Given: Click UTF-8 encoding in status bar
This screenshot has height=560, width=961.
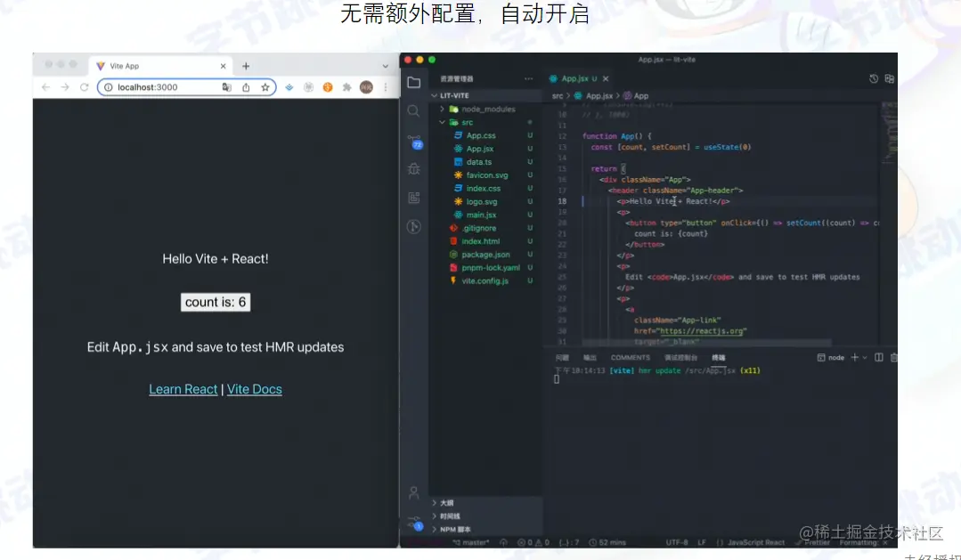Looking at the screenshot, I should pos(677,542).
